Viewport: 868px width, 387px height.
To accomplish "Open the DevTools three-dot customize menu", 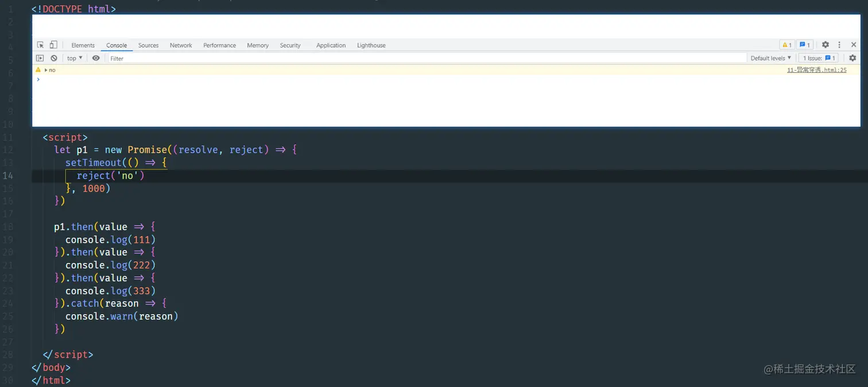I will pyautogui.click(x=839, y=45).
